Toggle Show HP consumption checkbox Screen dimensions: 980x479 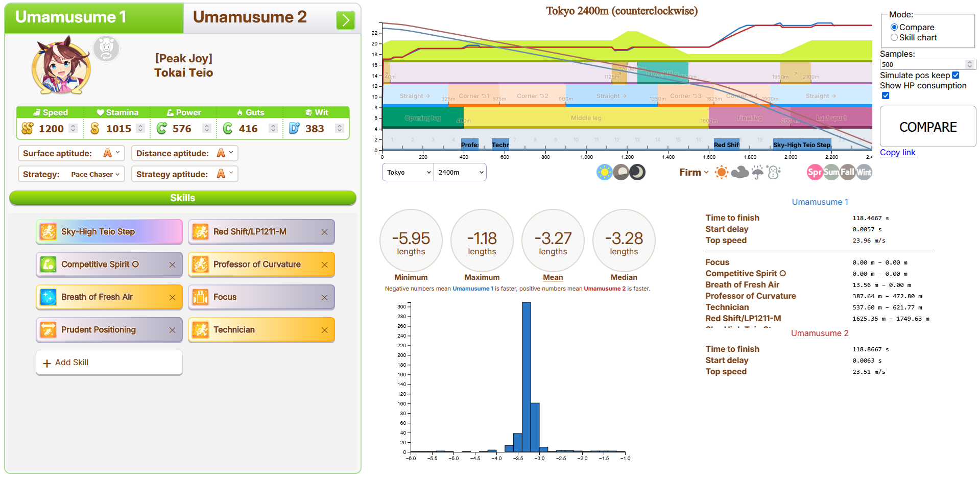pos(886,95)
